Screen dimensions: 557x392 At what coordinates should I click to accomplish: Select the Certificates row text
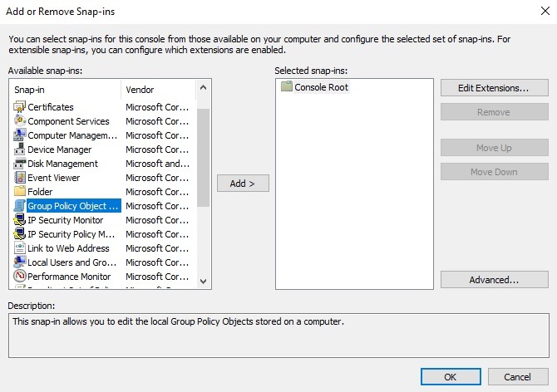click(x=51, y=107)
